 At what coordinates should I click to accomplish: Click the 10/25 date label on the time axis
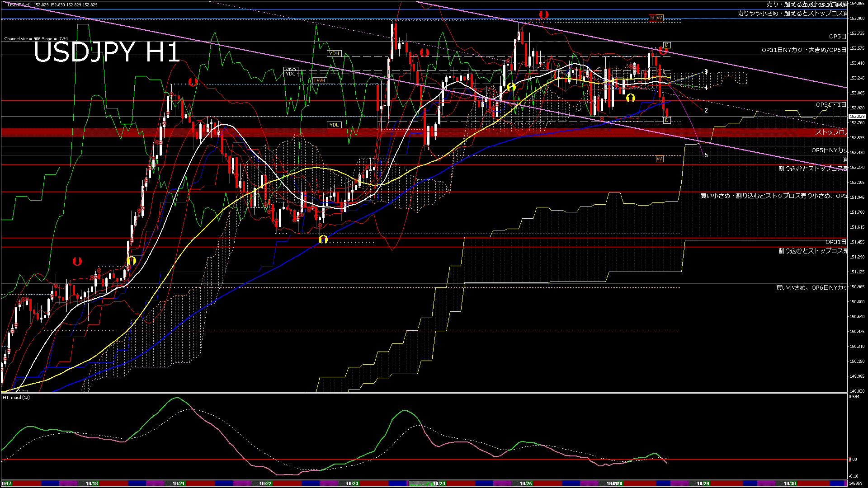pos(525,483)
